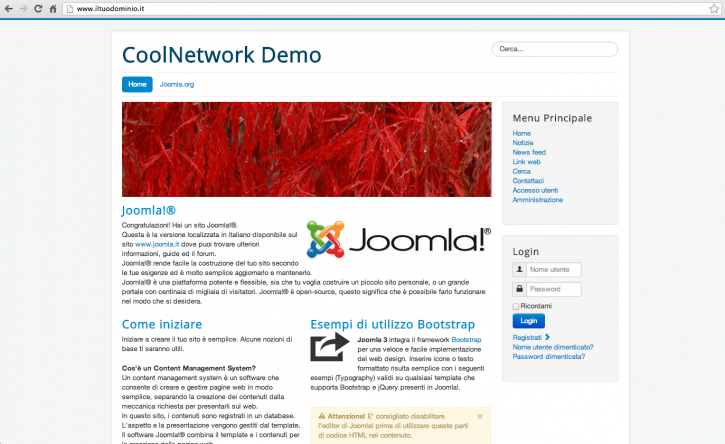Select Amministrazione in Menu Principale
Screen dimensions: 725x444
point(538,199)
